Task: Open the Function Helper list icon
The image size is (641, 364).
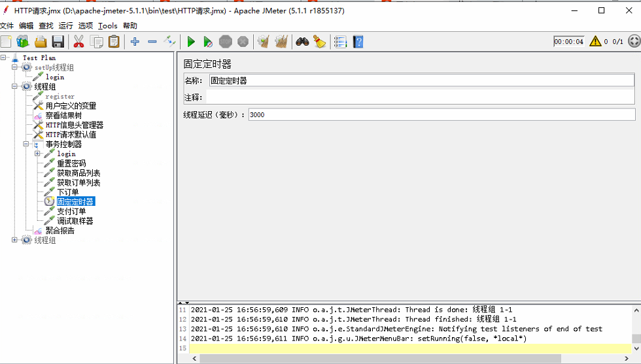Action: (340, 42)
